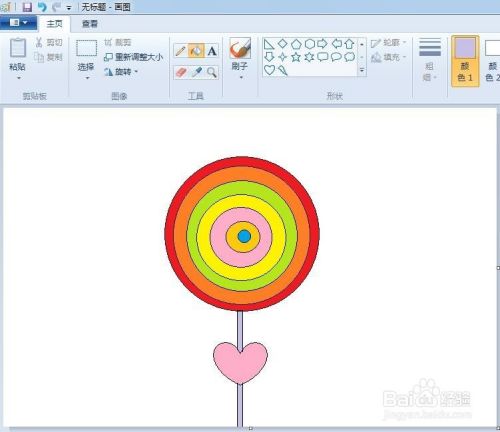Select 颜色 1 lavender color swatch
The height and width of the screenshot is (432, 500).
[465, 61]
